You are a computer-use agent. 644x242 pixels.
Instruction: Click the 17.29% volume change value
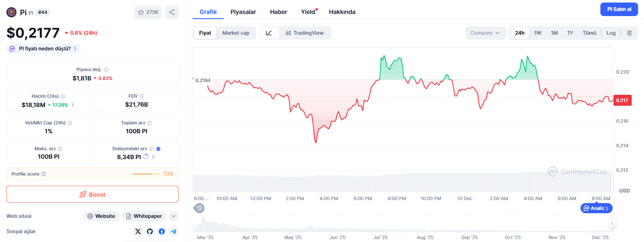coord(61,105)
